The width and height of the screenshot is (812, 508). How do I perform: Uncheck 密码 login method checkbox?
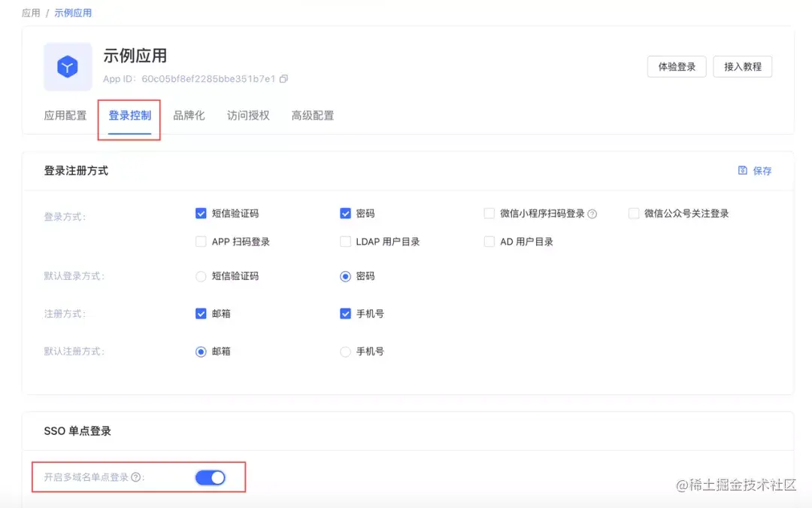tap(345, 213)
